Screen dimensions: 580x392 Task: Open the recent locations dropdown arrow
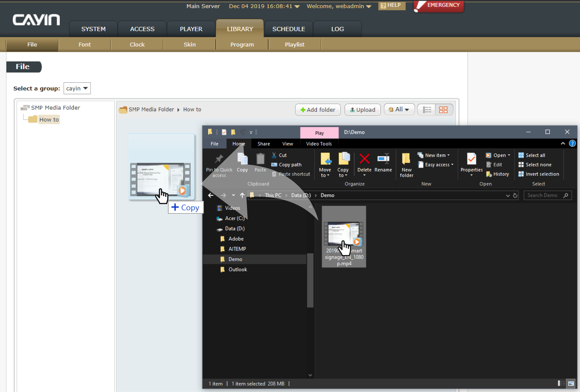(233, 195)
